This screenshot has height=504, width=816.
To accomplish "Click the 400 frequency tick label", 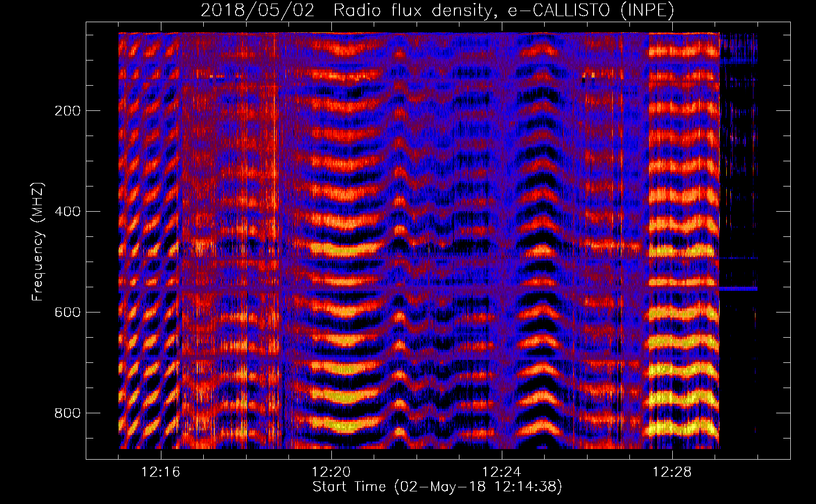I will pos(68,212).
